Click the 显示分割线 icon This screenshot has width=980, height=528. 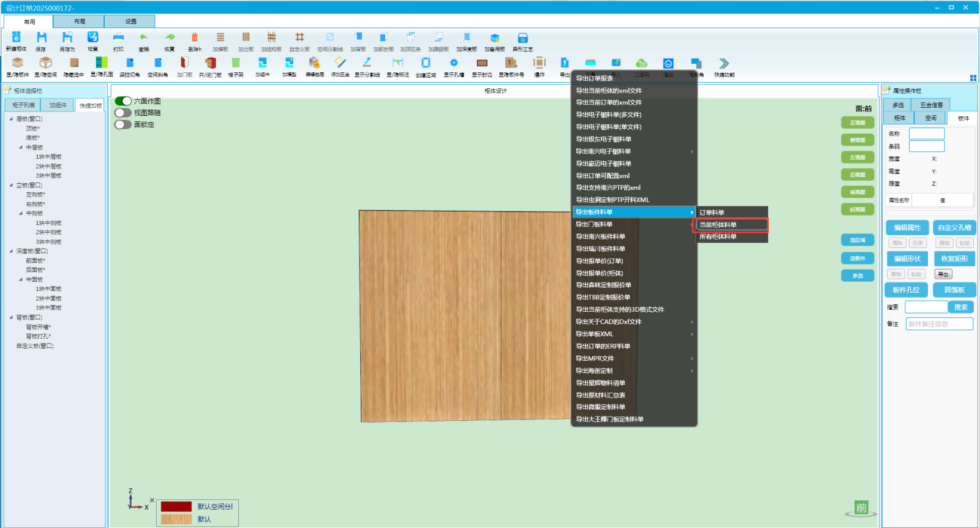coord(367,63)
